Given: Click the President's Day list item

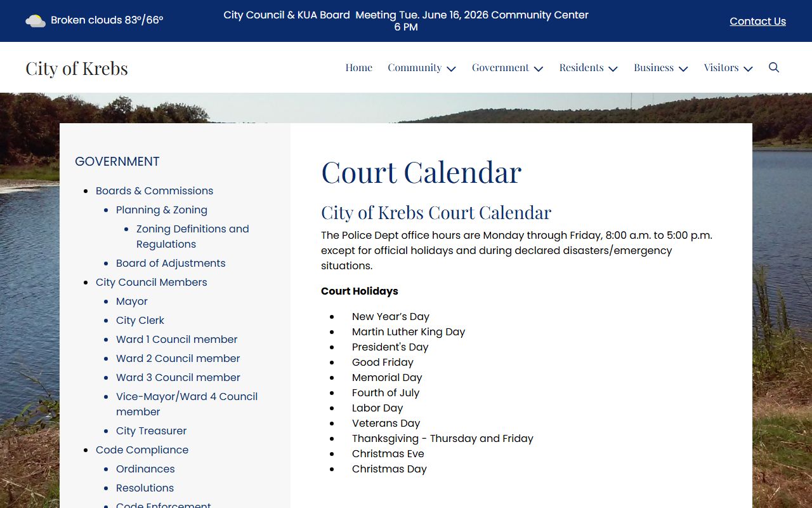Looking at the screenshot, I should (390, 347).
